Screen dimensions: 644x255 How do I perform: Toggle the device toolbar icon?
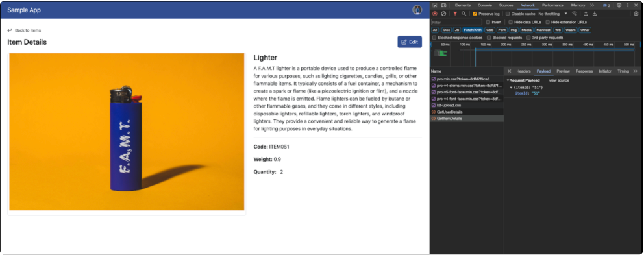(x=444, y=5)
